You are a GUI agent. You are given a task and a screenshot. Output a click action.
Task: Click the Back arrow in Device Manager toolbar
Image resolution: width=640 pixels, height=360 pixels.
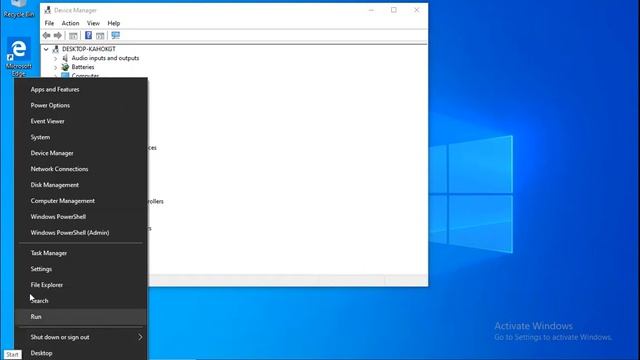(x=46, y=36)
